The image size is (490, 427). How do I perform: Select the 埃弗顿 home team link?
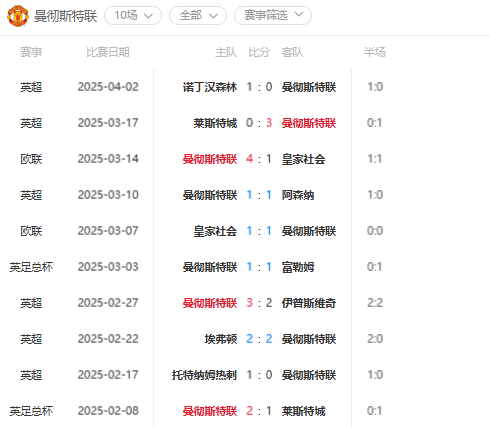pos(221,339)
